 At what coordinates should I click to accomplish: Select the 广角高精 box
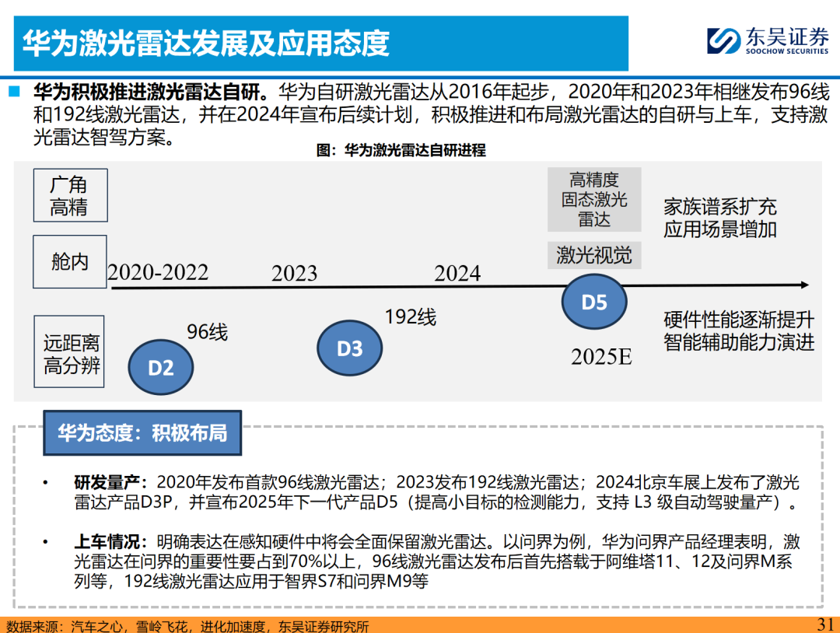[70, 195]
